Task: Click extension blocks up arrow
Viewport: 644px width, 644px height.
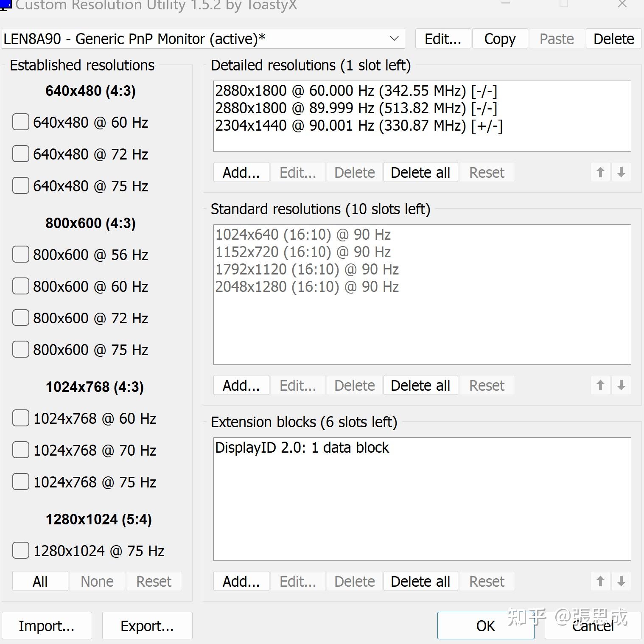Action: (600, 581)
